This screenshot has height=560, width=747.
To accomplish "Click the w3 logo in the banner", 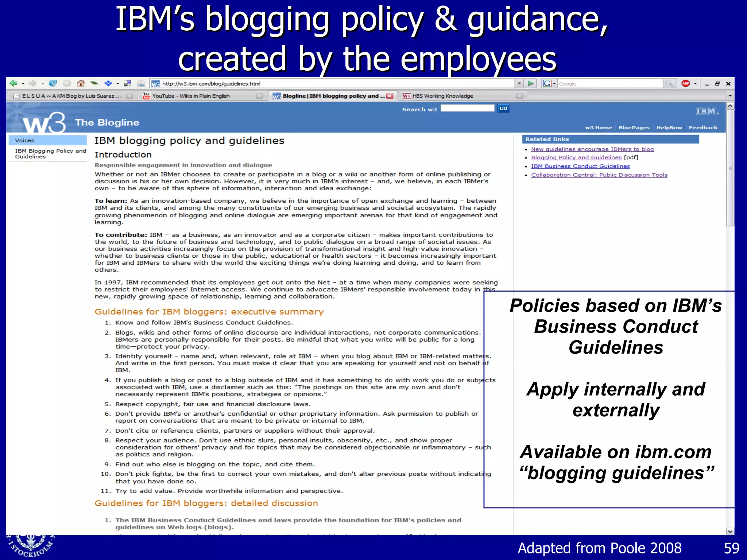I will point(44,123).
